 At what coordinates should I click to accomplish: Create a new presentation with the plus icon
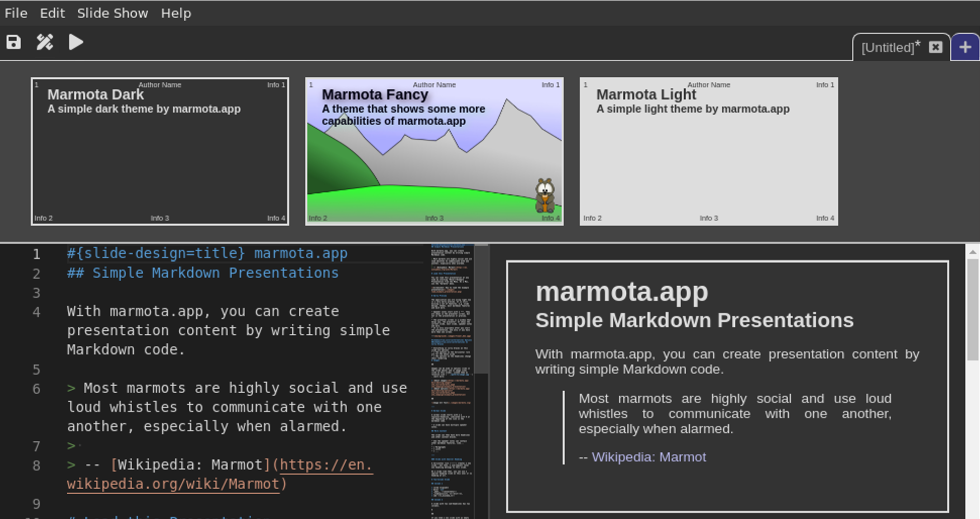[964, 47]
